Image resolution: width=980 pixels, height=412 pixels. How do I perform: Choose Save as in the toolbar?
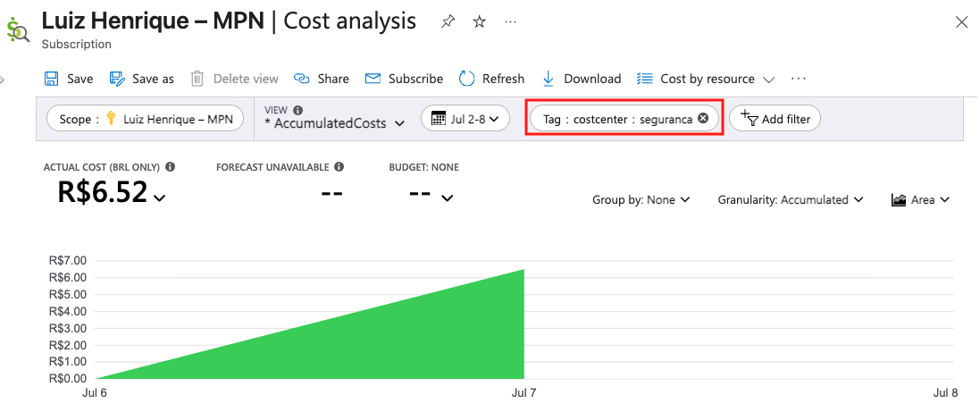pos(142,79)
